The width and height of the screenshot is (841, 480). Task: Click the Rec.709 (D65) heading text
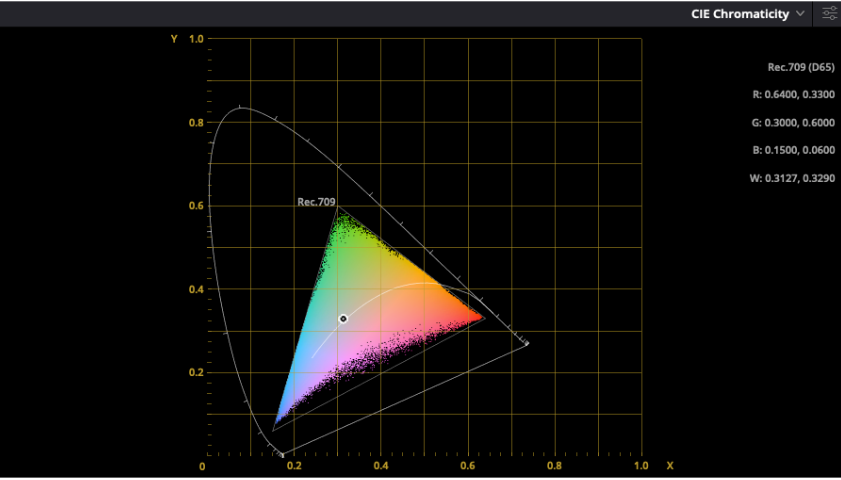coord(801,67)
